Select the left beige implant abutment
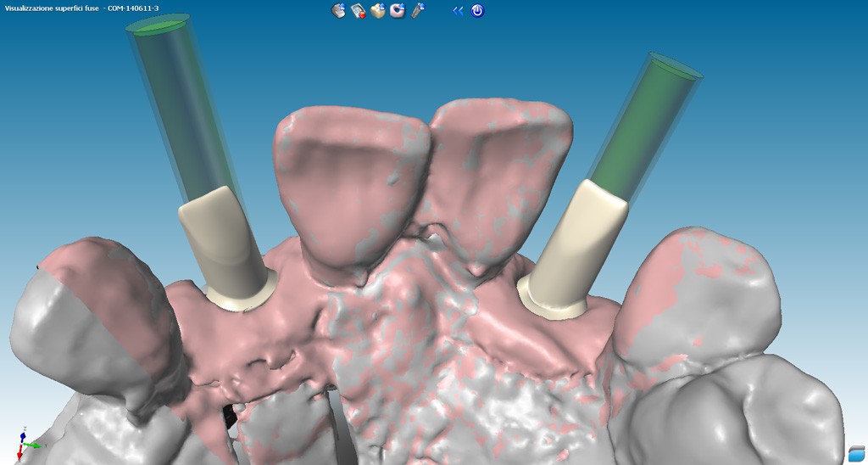The height and width of the screenshot is (465, 868). click(x=227, y=249)
